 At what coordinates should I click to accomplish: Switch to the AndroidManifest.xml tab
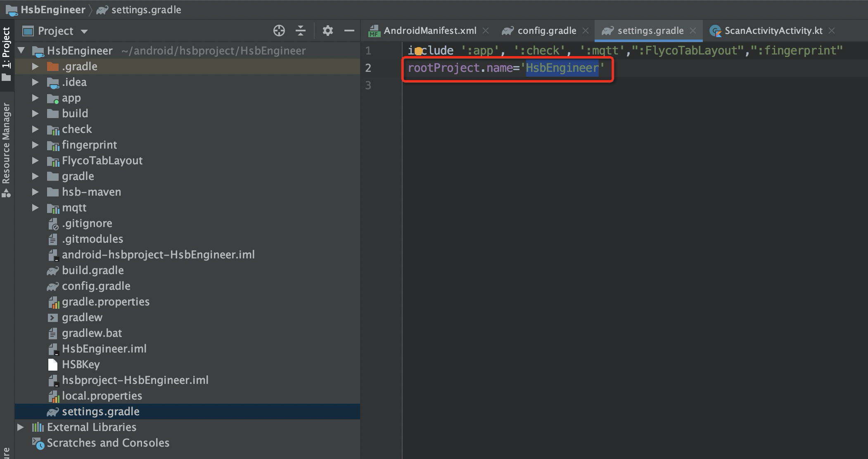pos(429,31)
